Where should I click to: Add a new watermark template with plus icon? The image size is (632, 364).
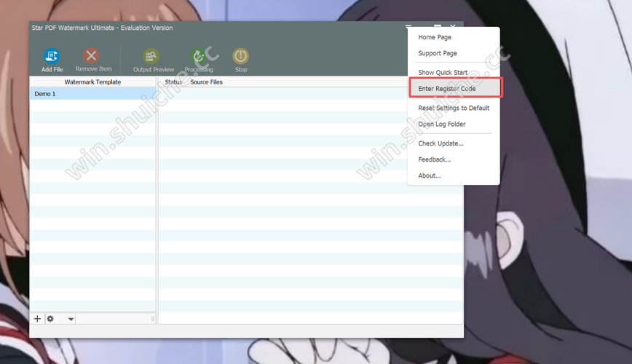[37, 319]
